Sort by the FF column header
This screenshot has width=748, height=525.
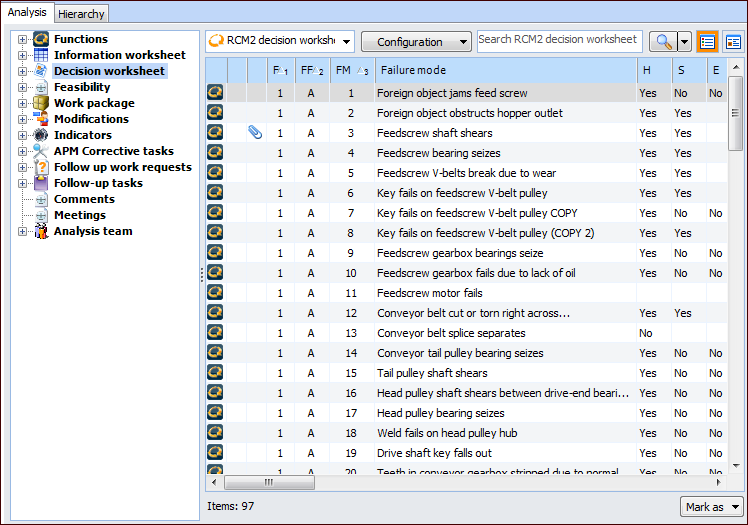click(312, 70)
